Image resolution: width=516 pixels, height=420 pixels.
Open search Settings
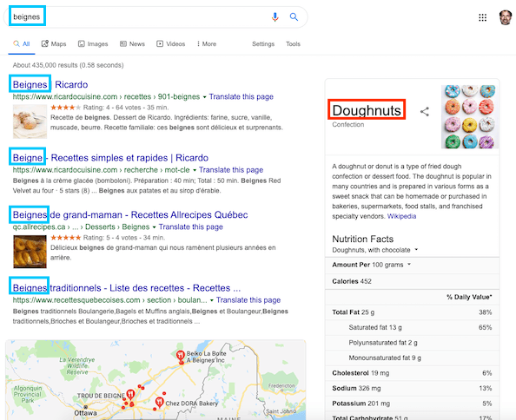click(263, 43)
